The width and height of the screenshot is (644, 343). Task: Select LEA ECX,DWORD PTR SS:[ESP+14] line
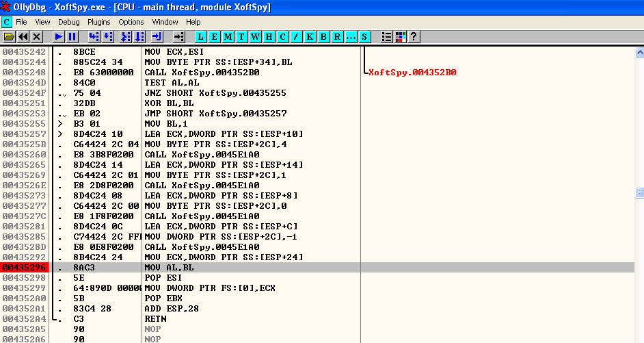[224, 165]
